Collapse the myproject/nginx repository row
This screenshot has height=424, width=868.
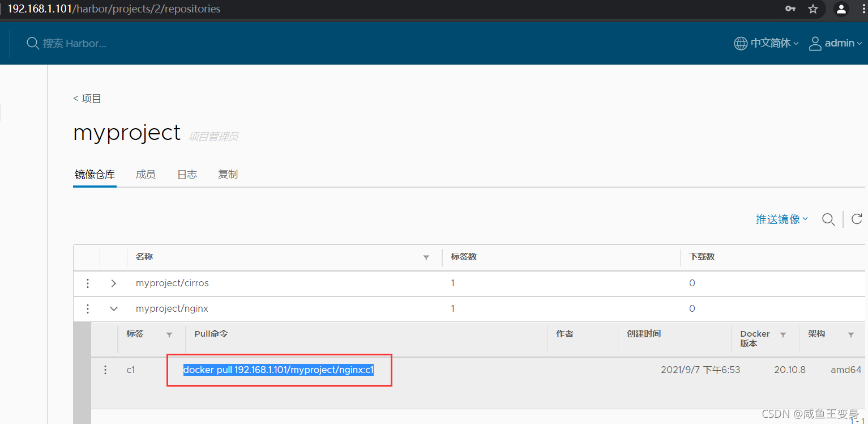click(x=114, y=309)
